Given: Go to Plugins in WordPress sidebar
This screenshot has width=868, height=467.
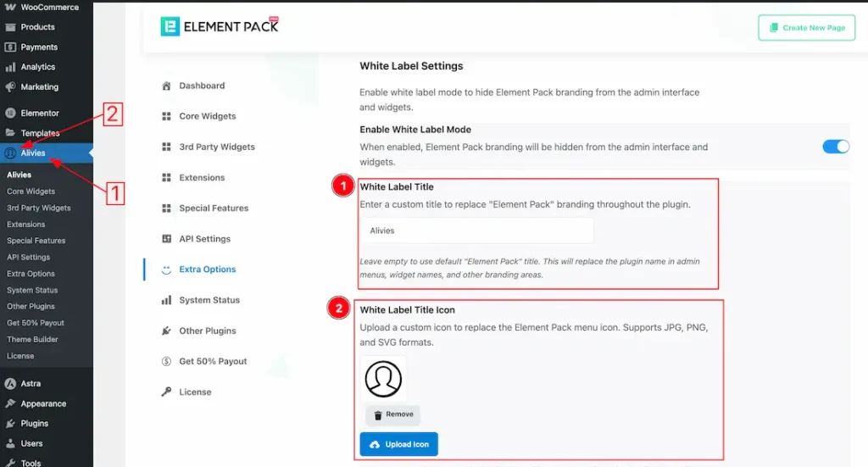Looking at the screenshot, I should click(34, 423).
